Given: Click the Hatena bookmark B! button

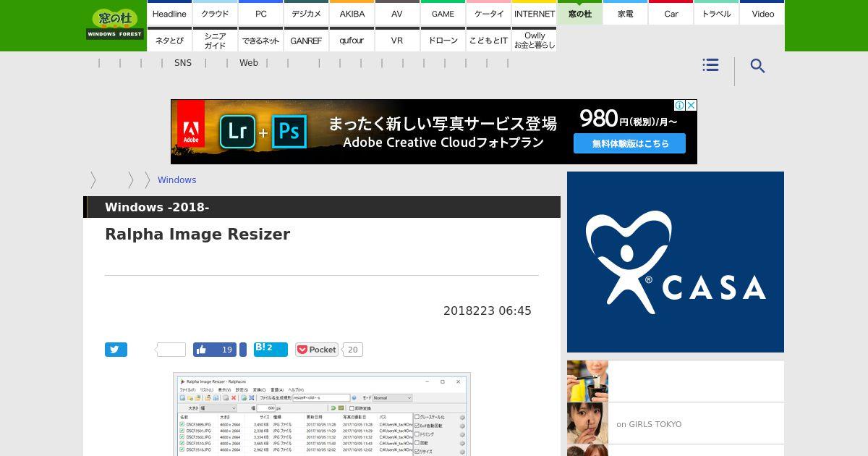Looking at the screenshot, I should pyautogui.click(x=271, y=350).
